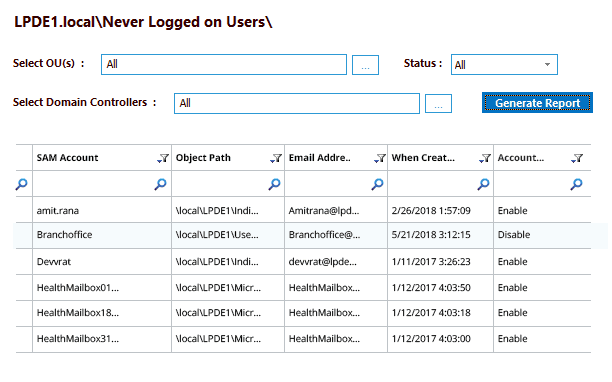Click the 2/26/2018 1:57:09 date cell

tap(440, 210)
